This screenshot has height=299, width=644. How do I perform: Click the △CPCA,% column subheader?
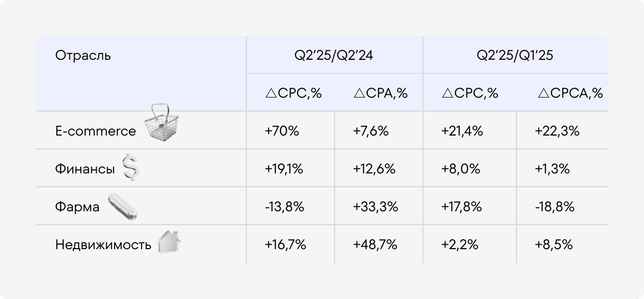(x=570, y=93)
